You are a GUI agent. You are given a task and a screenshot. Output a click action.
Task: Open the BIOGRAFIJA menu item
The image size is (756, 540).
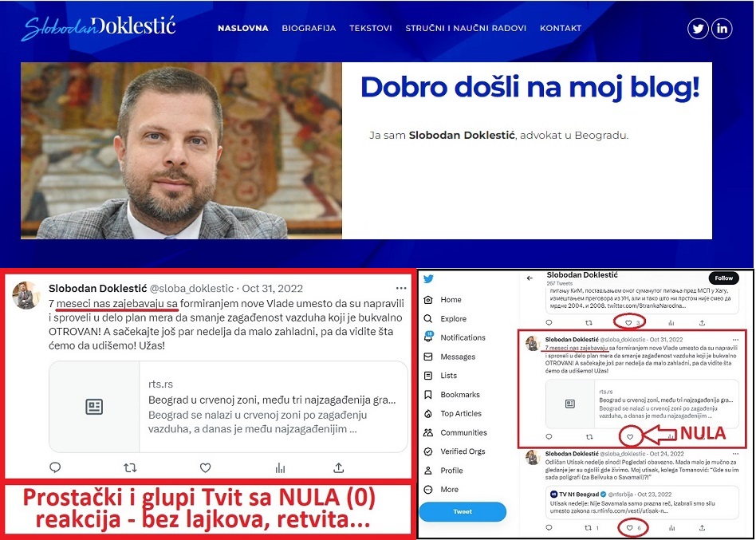[x=309, y=28]
